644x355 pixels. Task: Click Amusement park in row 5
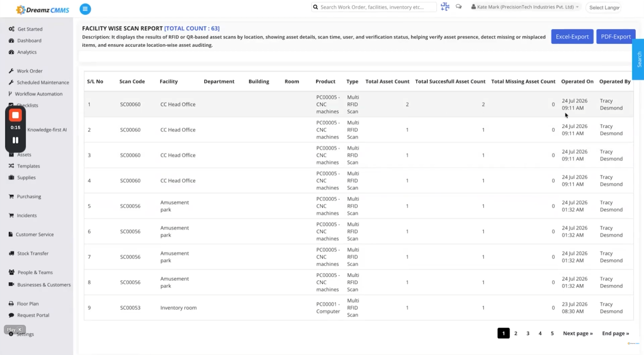click(x=175, y=206)
